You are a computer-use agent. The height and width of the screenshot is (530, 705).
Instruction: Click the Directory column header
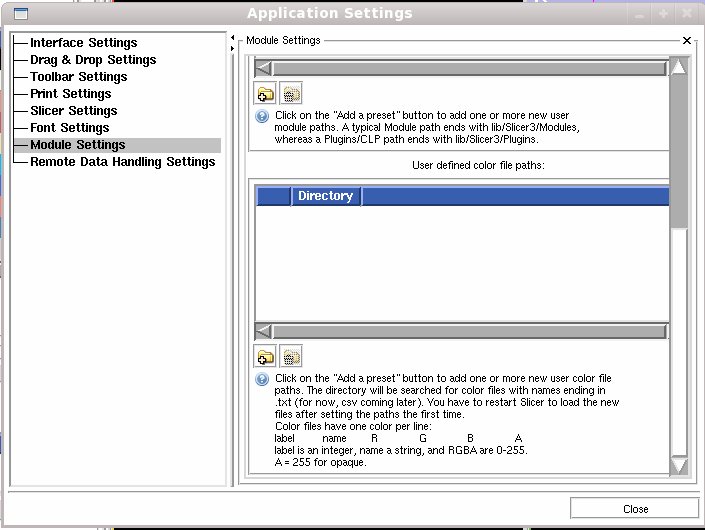point(325,196)
